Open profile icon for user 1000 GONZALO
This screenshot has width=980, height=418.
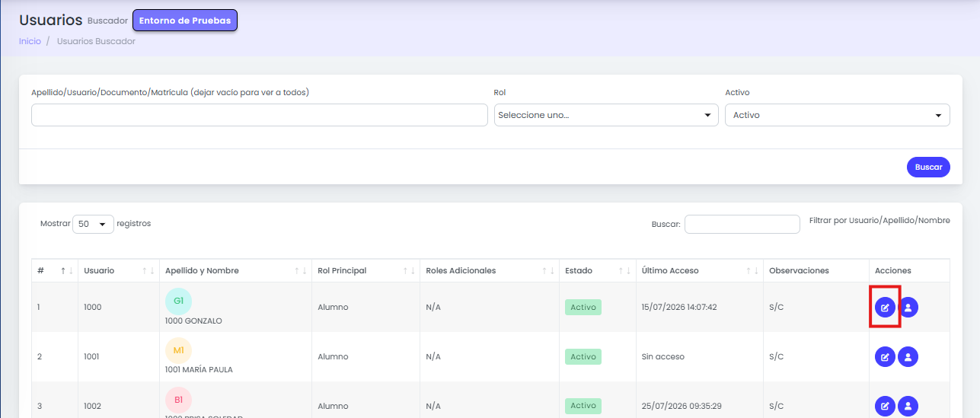[x=908, y=308]
